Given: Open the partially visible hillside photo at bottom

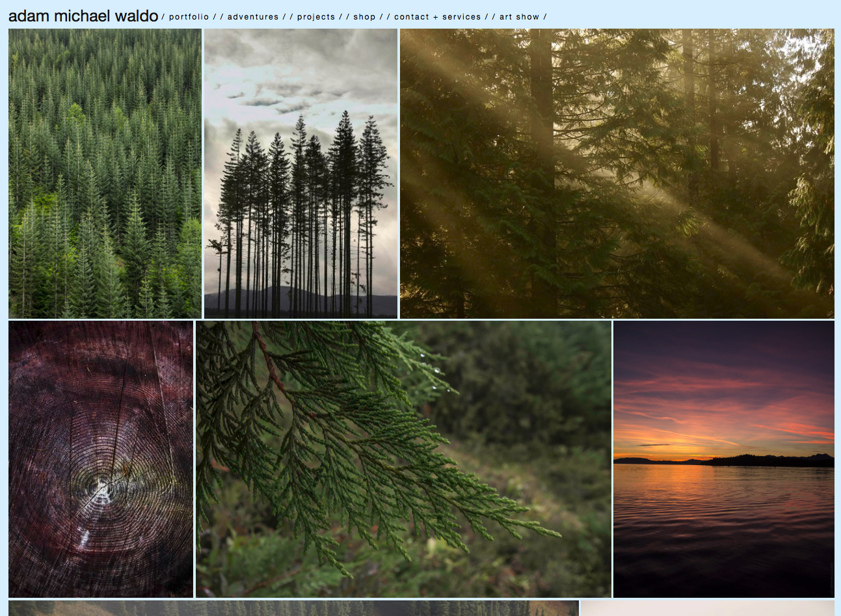Looking at the screenshot, I should point(293,608).
